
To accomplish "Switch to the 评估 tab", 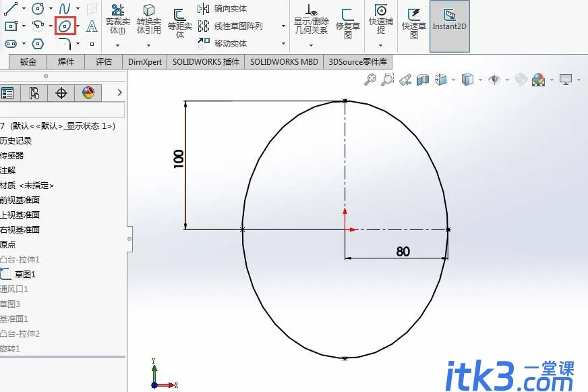I will 104,62.
